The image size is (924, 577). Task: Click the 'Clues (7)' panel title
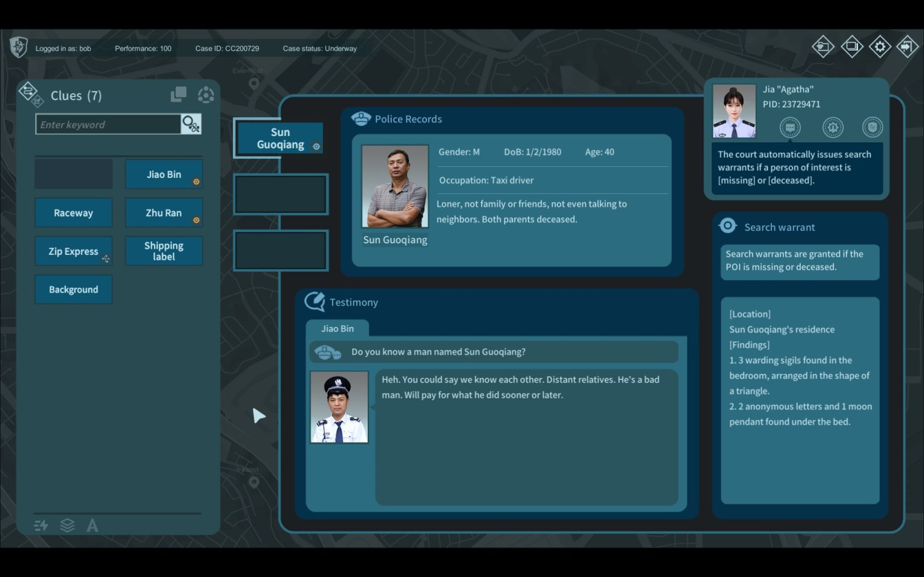[76, 95]
